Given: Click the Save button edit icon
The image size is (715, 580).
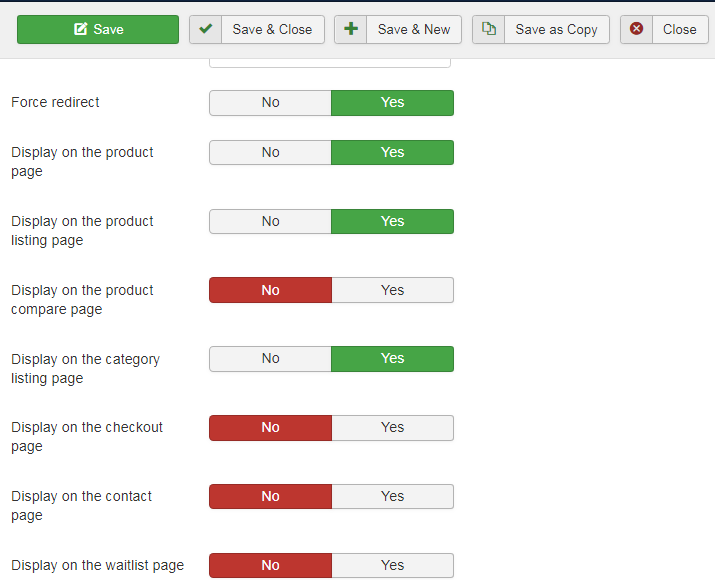Looking at the screenshot, I should tap(81, 29).
